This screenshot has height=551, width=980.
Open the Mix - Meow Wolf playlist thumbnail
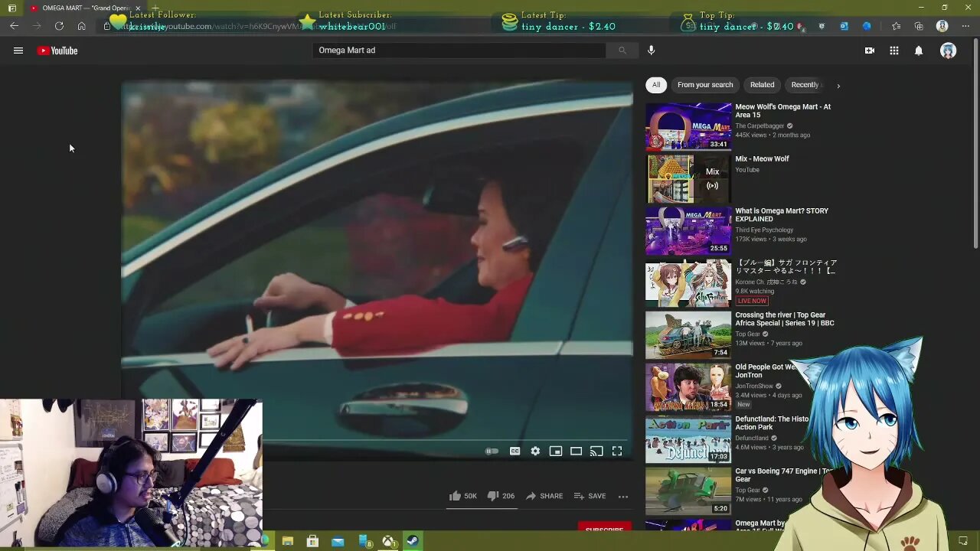click(688, 178)
